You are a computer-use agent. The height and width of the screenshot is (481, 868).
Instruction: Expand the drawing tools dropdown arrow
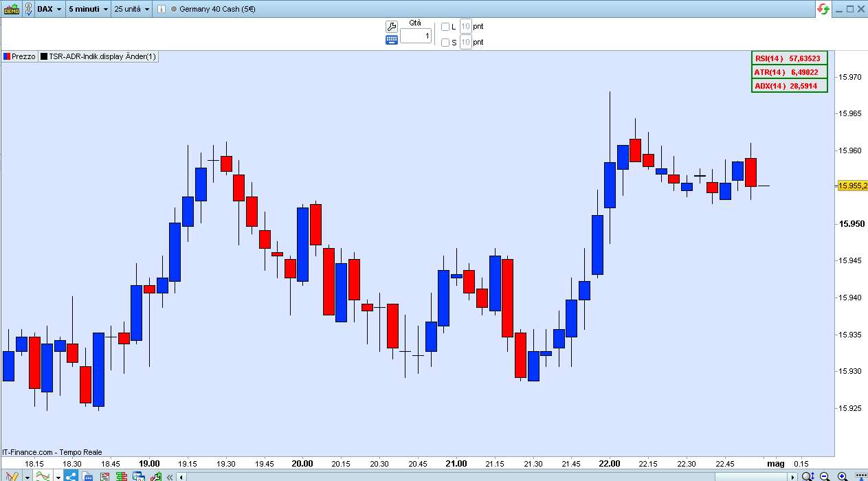coord(27,476)
